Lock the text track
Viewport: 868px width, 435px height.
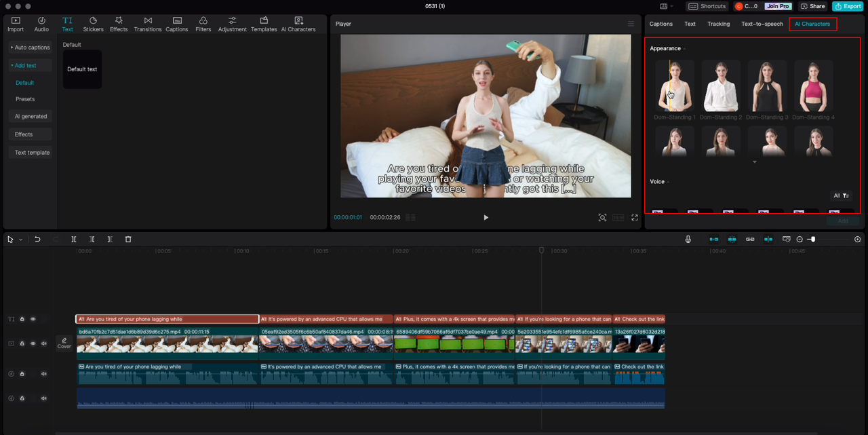[22, 319]
